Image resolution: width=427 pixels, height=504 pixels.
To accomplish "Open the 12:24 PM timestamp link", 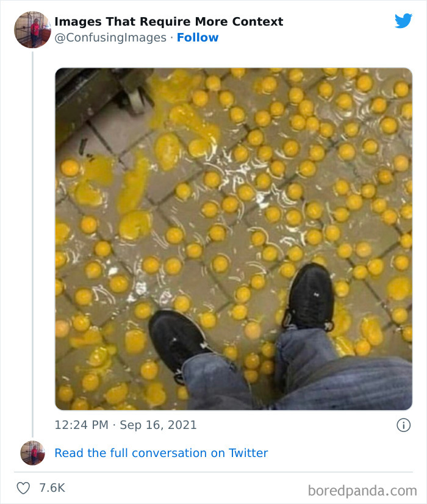I will coord(82,425).
